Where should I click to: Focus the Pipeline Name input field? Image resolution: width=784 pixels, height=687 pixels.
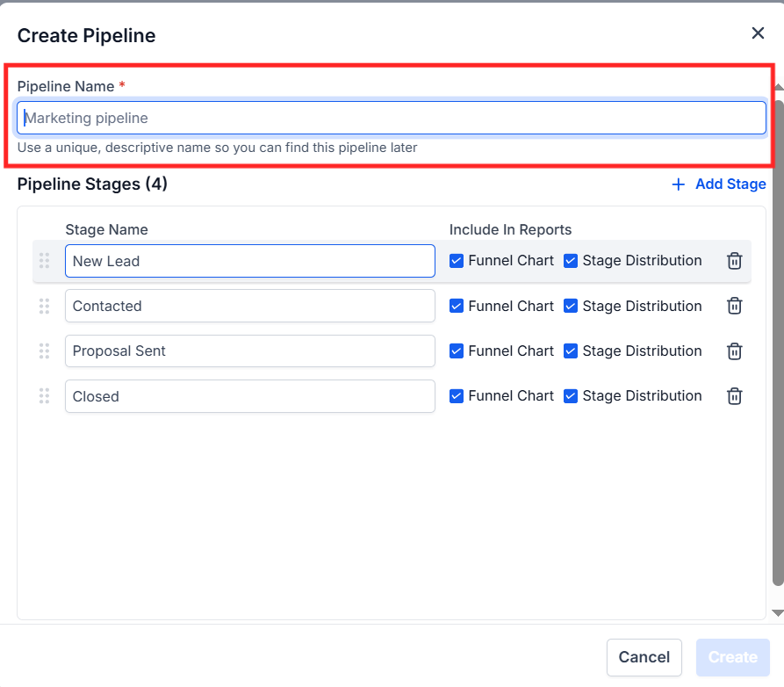pos(391,118)
